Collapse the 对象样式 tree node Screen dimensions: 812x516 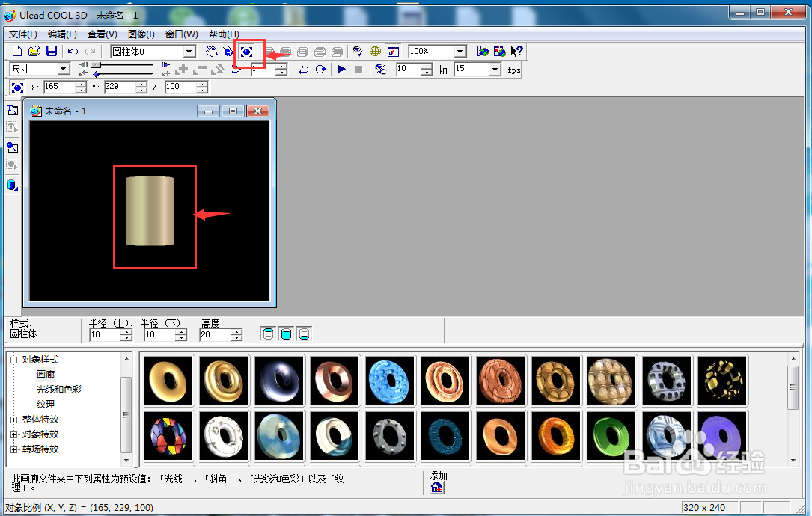[14, 360]
